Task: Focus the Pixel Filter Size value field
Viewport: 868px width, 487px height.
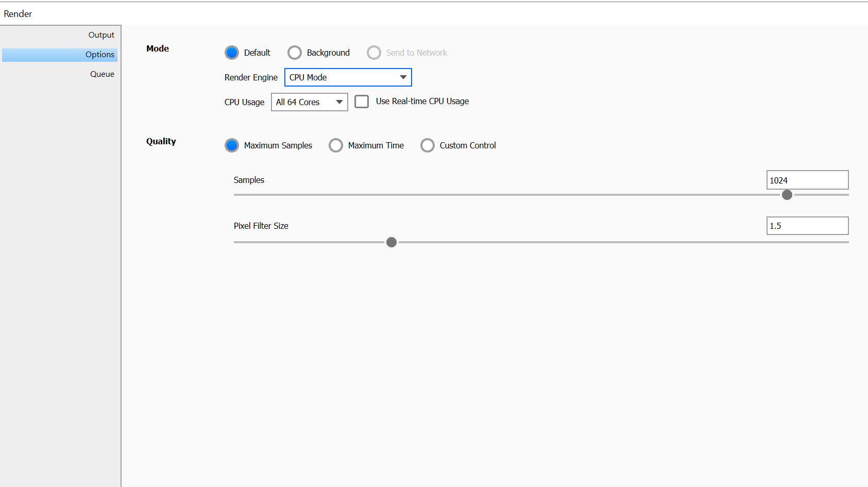Action: [807, 226]
